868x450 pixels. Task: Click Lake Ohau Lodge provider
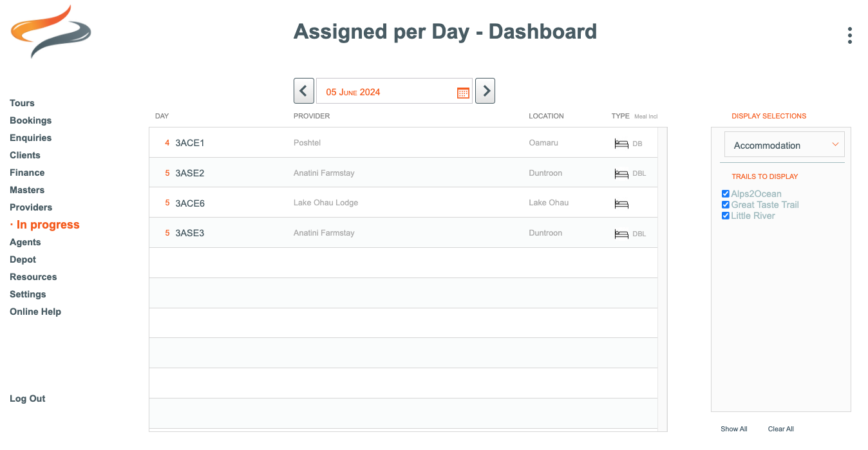click(x=326, y=202)
